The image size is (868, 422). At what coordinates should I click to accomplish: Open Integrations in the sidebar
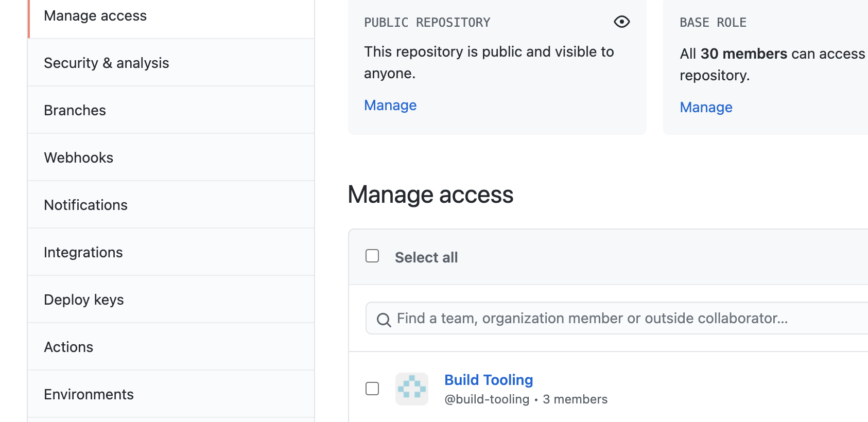[83, 252]
